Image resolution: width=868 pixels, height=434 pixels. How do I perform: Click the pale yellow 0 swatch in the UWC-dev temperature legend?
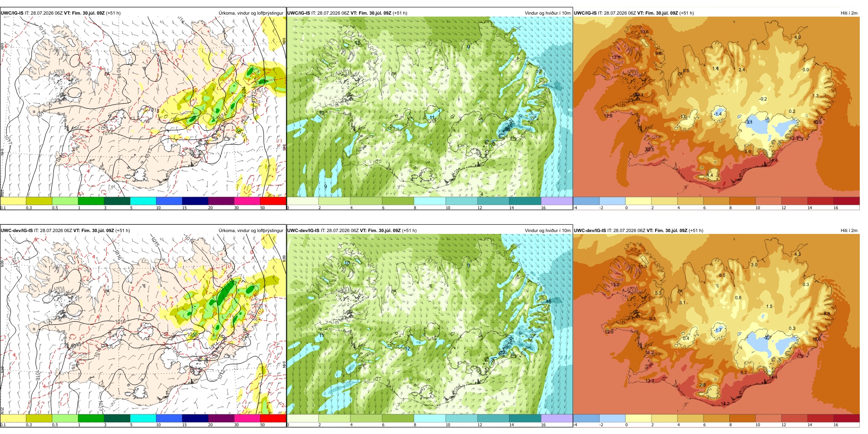[x=638, y=418]
